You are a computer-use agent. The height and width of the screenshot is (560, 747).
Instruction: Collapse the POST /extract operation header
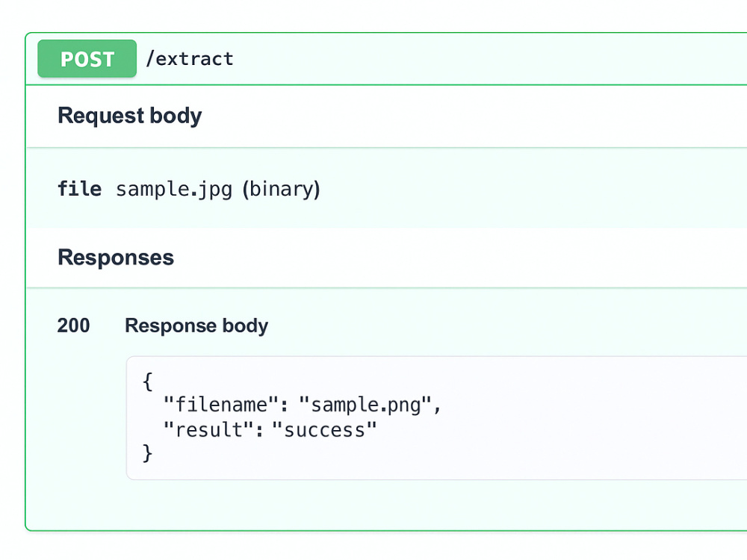click(386, 59)
